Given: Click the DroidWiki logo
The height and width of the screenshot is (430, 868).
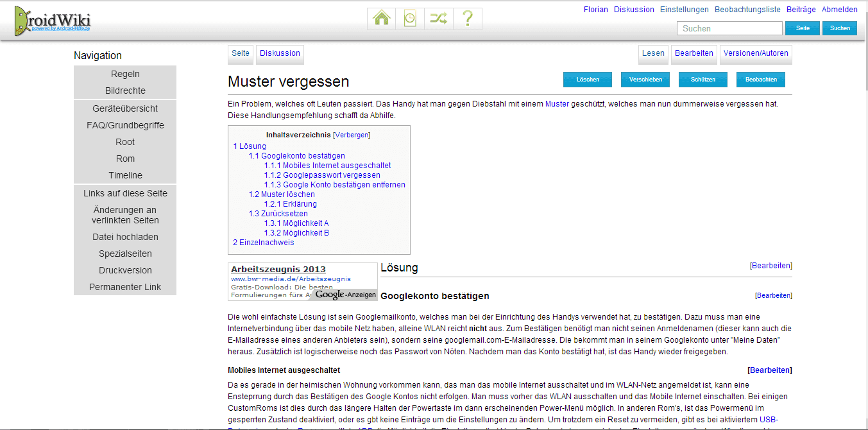Looking at the screenshot, I should (53, 21).
